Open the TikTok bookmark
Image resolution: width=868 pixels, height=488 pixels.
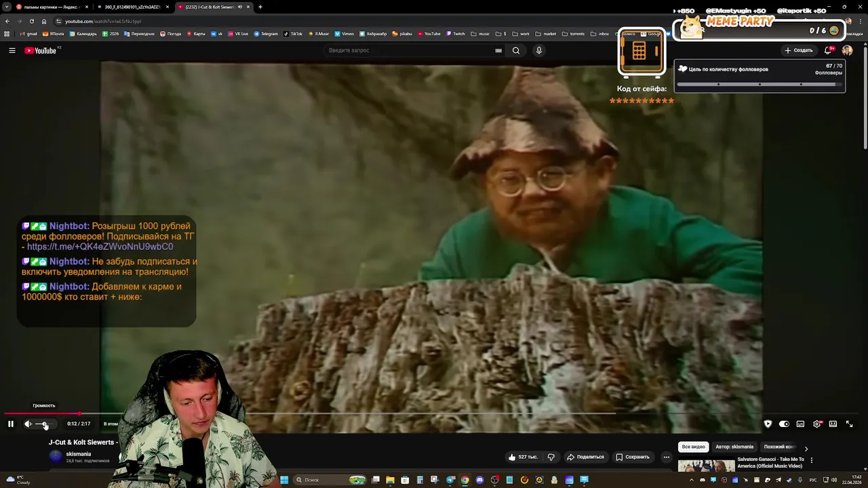click(x=293, y=34)
